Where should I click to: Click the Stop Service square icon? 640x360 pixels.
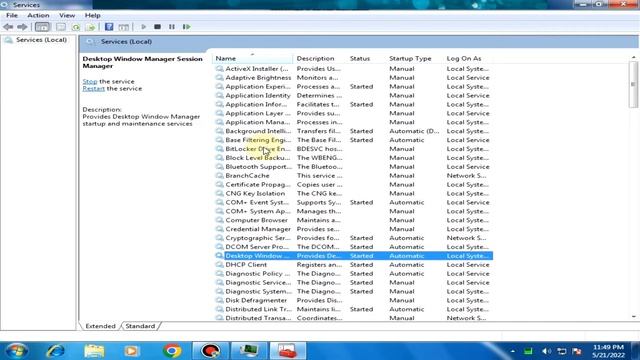click(x=157, y=27)
